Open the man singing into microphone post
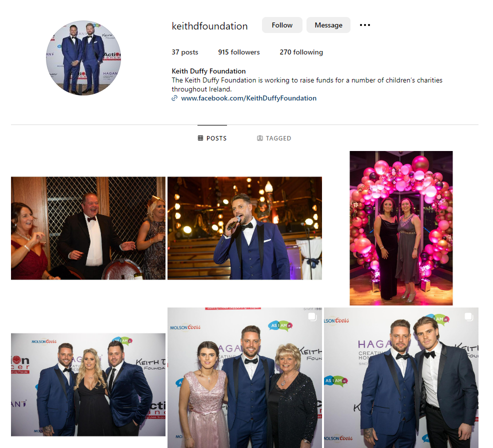 coord(244,228)
